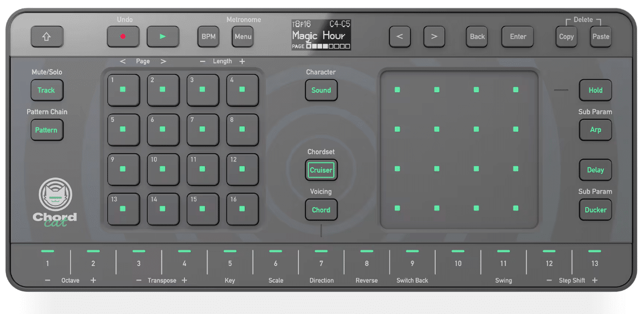644x314 pixels.
Task: Toggle the Arp button
Action: point(595,130)
